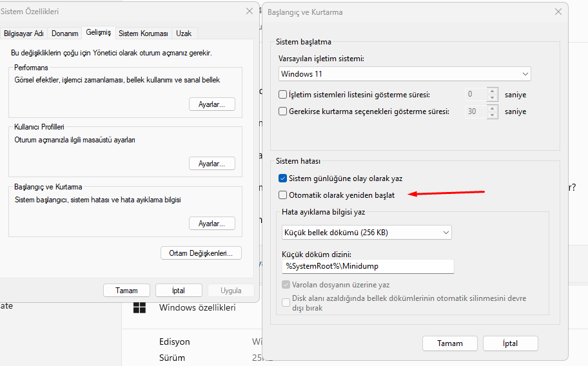Switch to the Uzak tab
The width and height of the screenshot is (588, 366).
coord(184,34)
